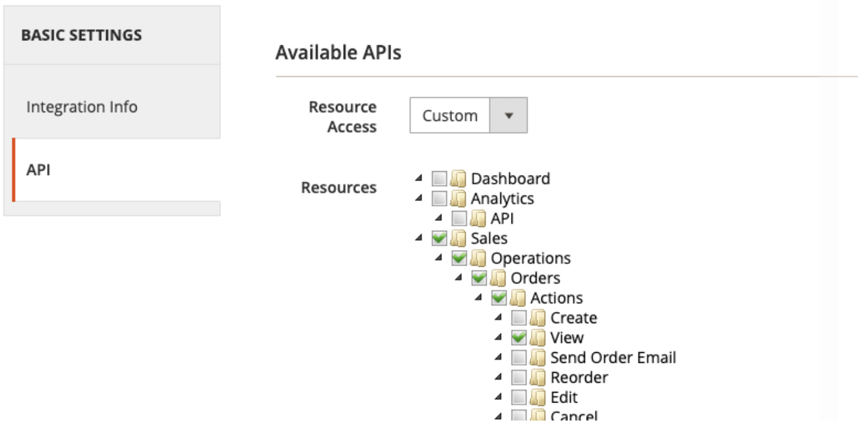The height and width of the screenshot is (423, 868).
Task: Click the Sales folder icon
Action: (458, 239)
